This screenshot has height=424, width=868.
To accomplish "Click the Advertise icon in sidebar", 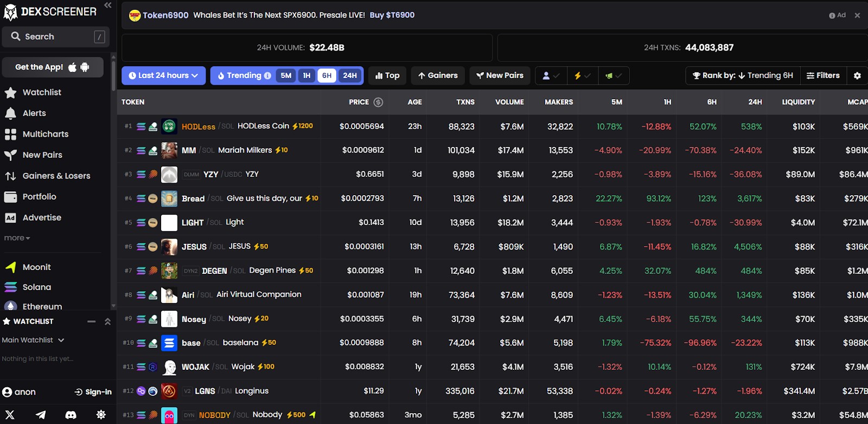I will point(10,218).
